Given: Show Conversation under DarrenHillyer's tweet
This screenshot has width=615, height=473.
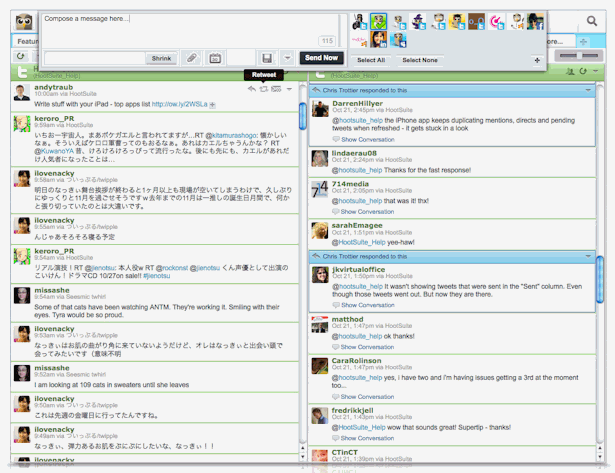Looking at the screenshot, I should point(368,139).
